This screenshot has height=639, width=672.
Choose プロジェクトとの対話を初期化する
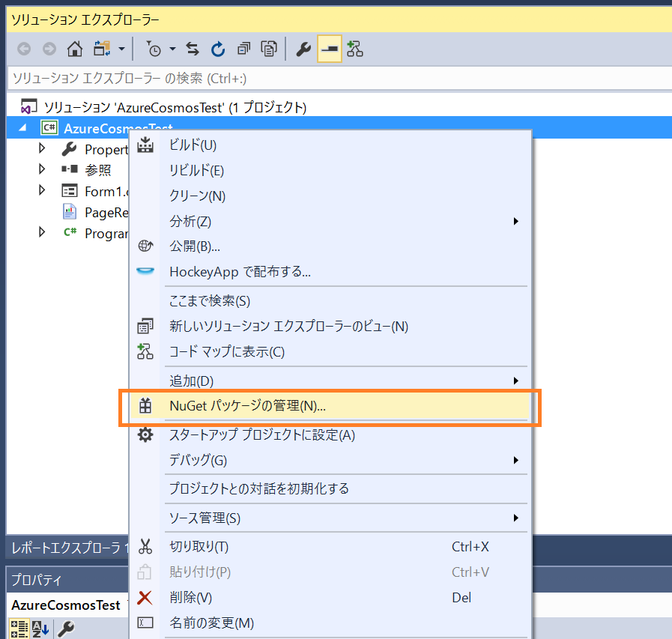(x=330, y=488)
